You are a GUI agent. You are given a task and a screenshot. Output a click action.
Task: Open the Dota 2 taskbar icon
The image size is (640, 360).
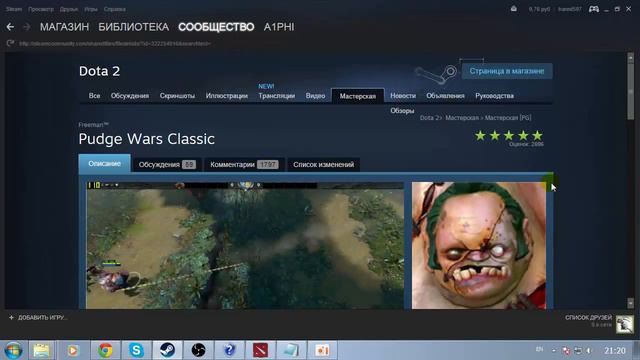pos(260,350)
